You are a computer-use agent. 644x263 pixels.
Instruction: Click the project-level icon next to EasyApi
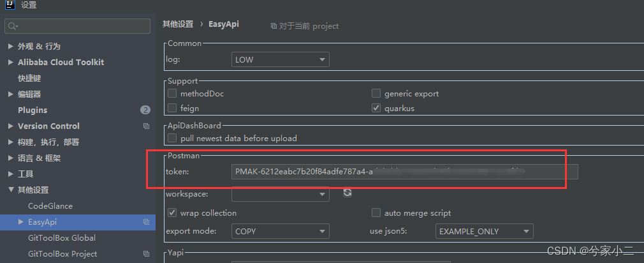coord(146,222)
